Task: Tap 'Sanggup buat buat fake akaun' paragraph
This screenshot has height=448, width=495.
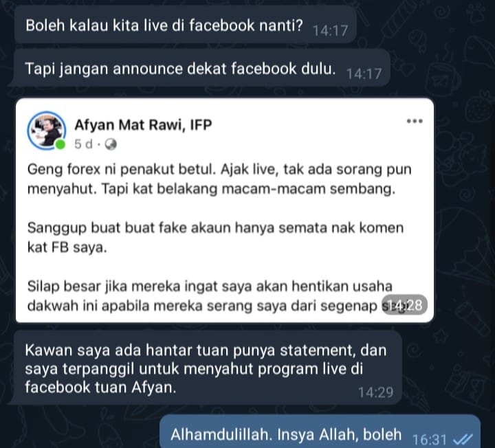Action: (x=215, y=237)
